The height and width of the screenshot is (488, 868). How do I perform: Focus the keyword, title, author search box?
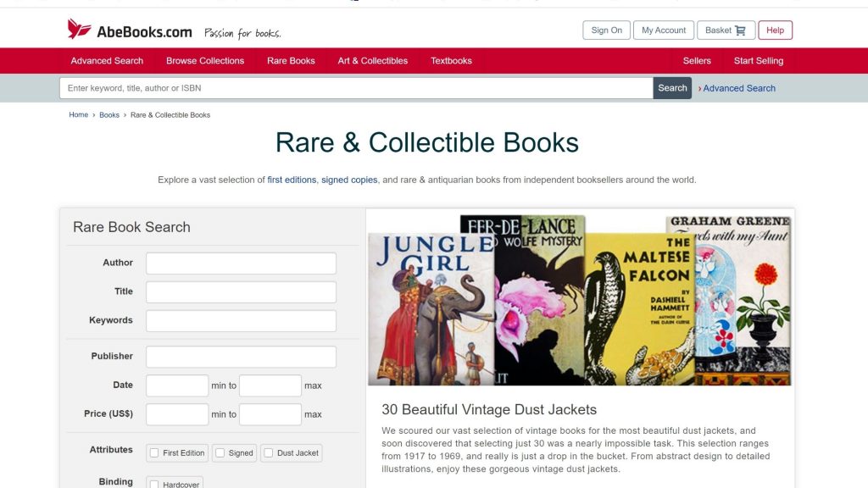pos(356,88)
